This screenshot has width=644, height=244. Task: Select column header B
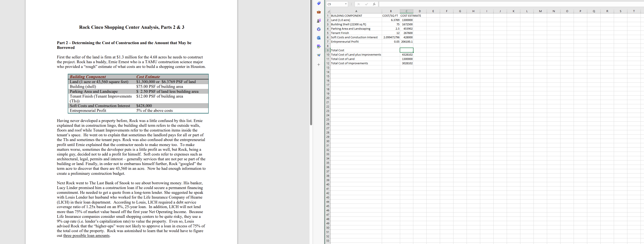[391, 11]
